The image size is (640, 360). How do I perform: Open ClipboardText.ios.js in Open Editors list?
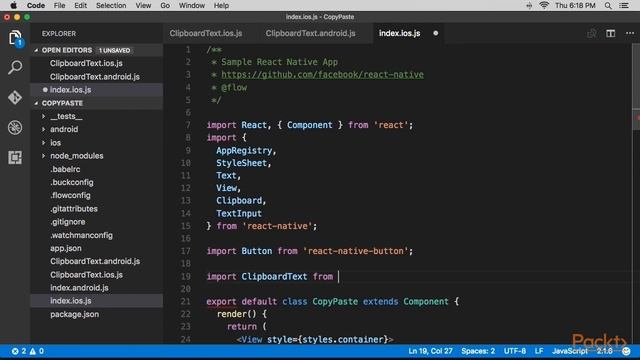coord(97,63)
